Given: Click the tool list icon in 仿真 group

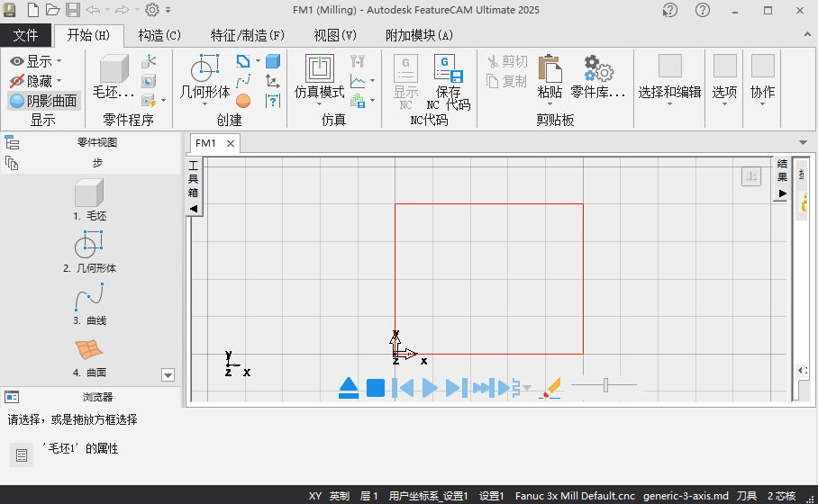Looking at the screenshot, I should [358, 61].
